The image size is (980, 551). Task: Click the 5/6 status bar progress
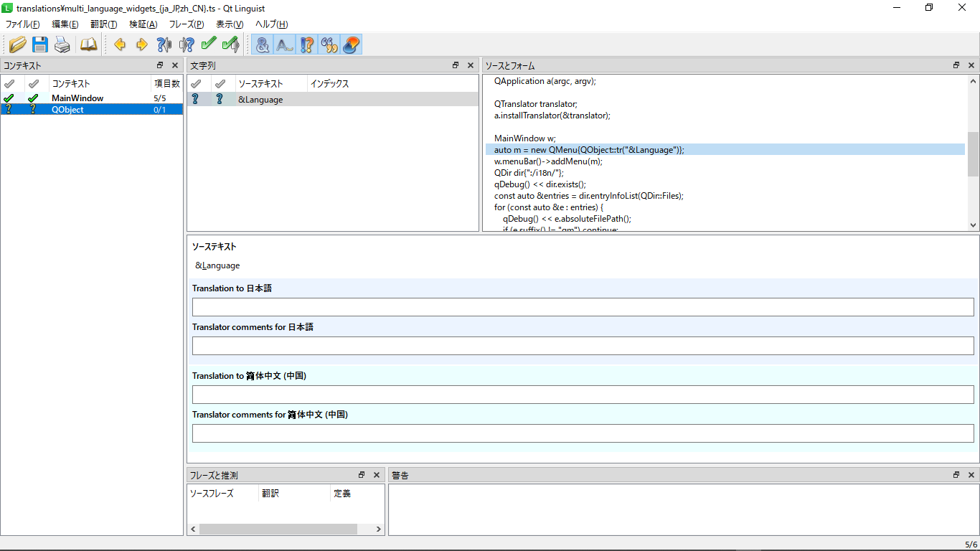(x=971, y=545)
